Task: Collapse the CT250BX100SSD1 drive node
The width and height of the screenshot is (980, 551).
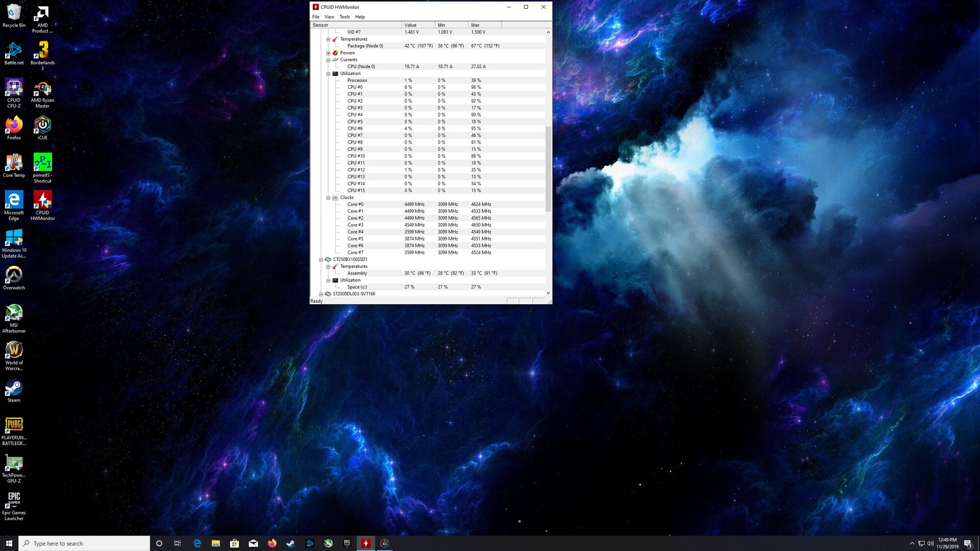Action: pos(321,260)
